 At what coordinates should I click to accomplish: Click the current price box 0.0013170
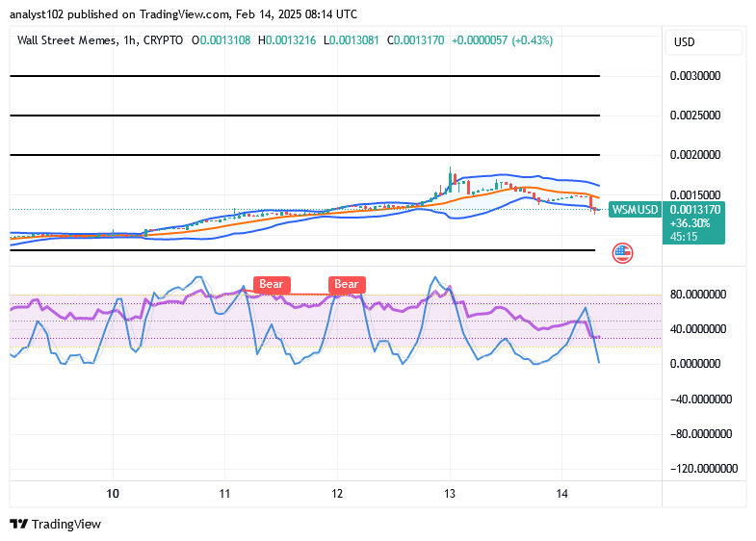pos(693,222)
